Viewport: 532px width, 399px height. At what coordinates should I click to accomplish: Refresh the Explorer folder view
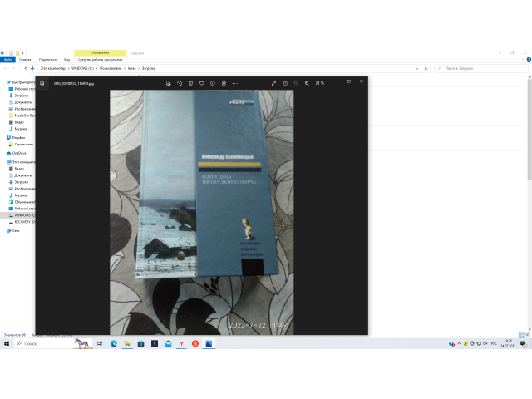click(426, 68)
